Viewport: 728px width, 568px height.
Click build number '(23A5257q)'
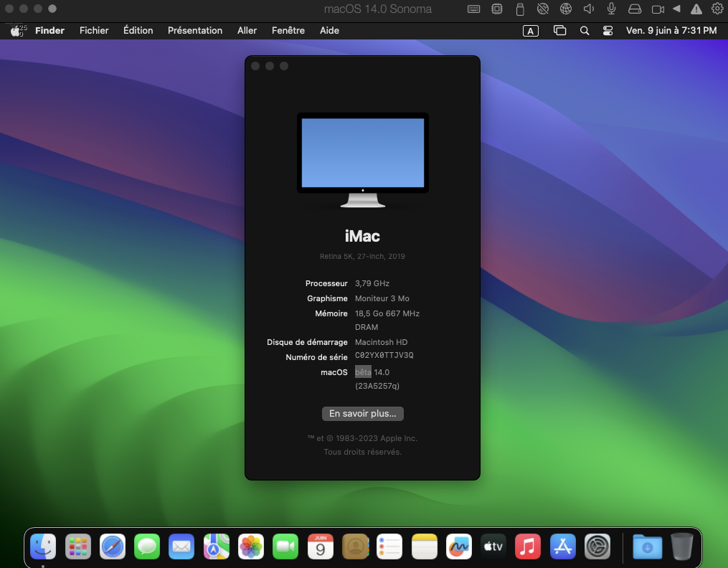[377, 386]
